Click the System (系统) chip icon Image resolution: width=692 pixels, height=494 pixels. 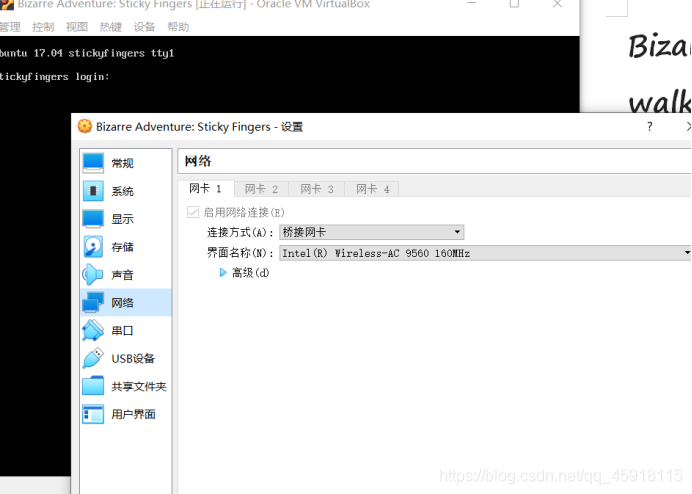[93, 191]
